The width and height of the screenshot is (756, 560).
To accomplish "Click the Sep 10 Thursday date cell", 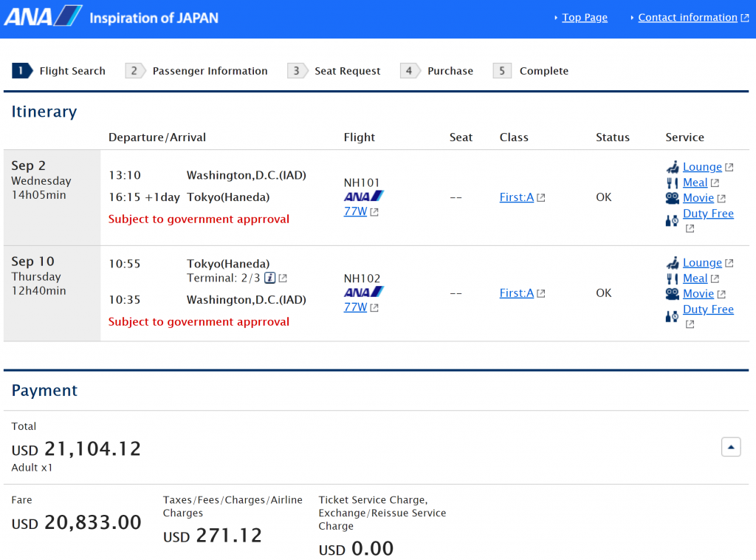I will click(x=52, y=293).
